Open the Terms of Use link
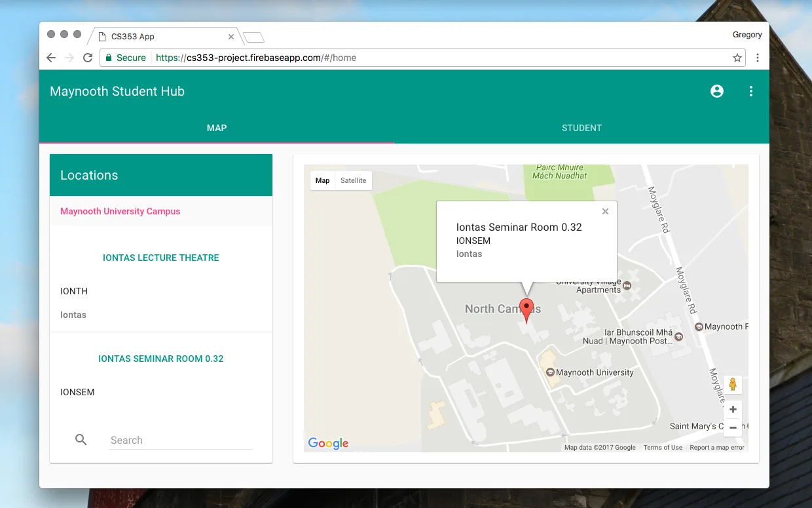 663,448
